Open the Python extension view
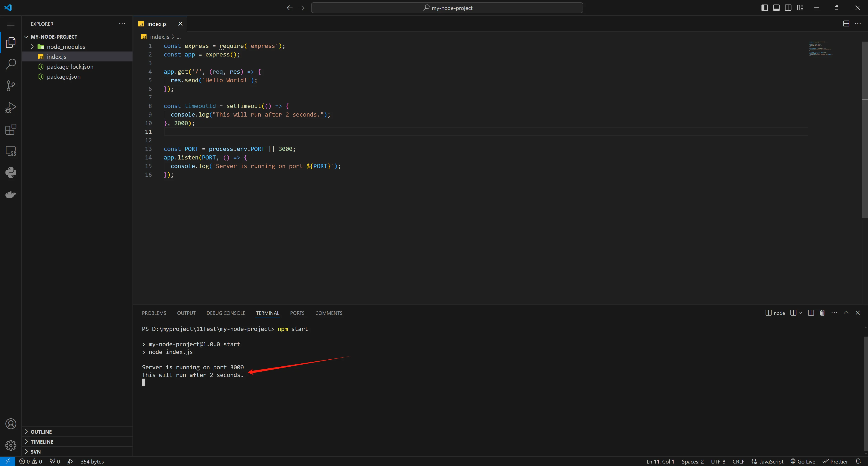Screen dimensions: 868x466 (11, 173)
